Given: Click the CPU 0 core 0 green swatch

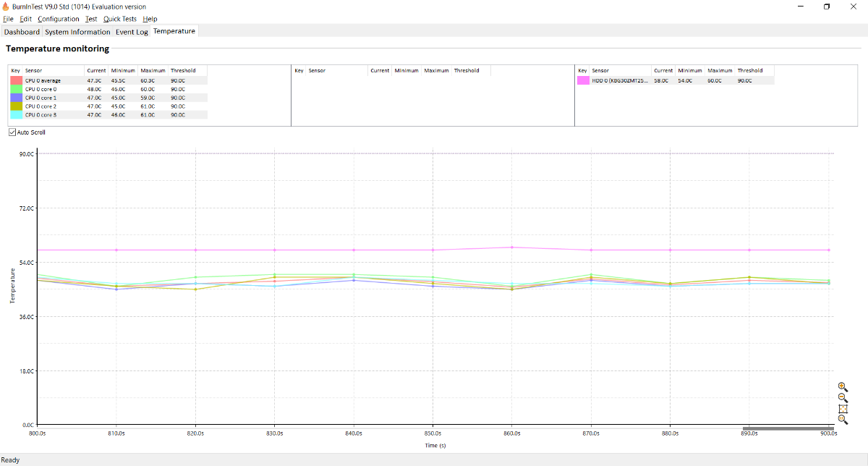Looking at the screenshot, I should pos(16,89).
